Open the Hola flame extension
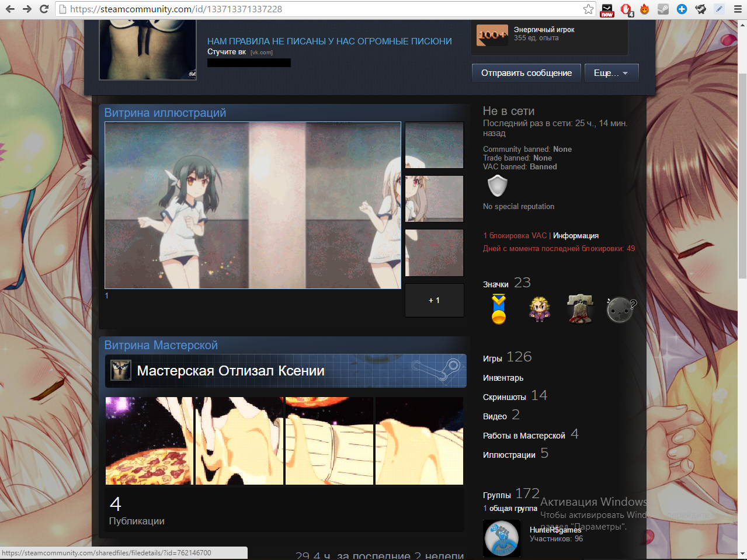This screenshot has height=560, width=747. [x=644, y=9]
